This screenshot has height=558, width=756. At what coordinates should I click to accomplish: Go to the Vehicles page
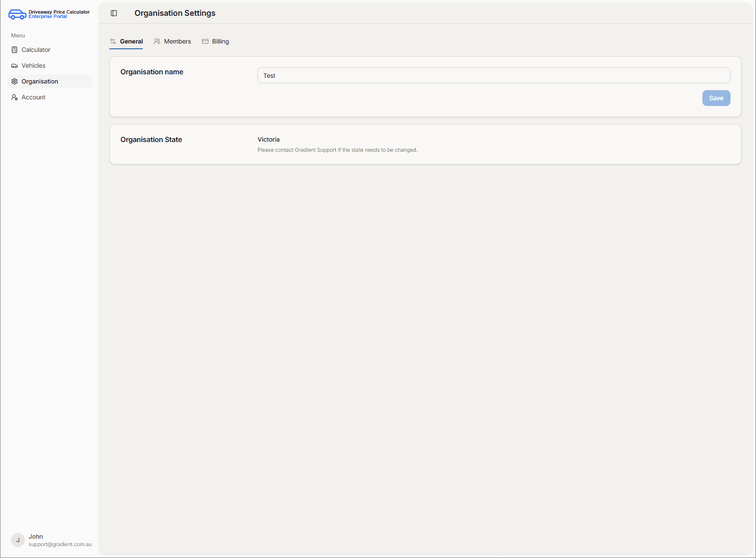click(x=33, y=66)
